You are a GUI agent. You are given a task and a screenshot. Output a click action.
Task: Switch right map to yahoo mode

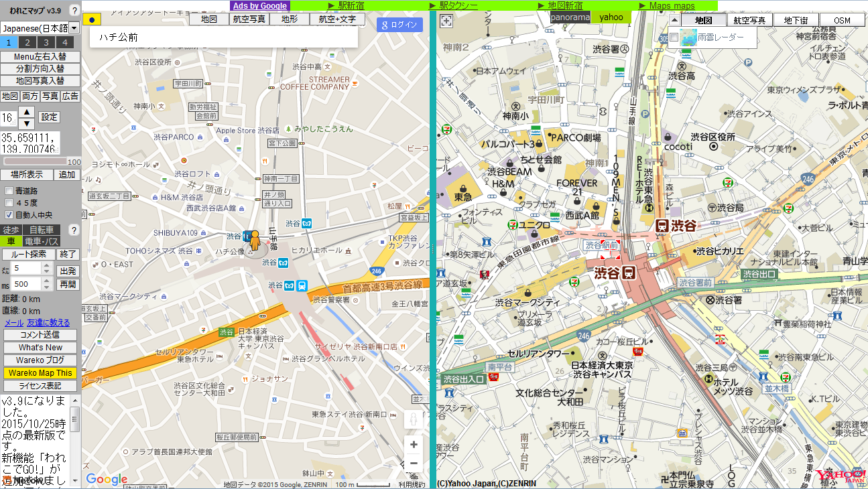611,17
